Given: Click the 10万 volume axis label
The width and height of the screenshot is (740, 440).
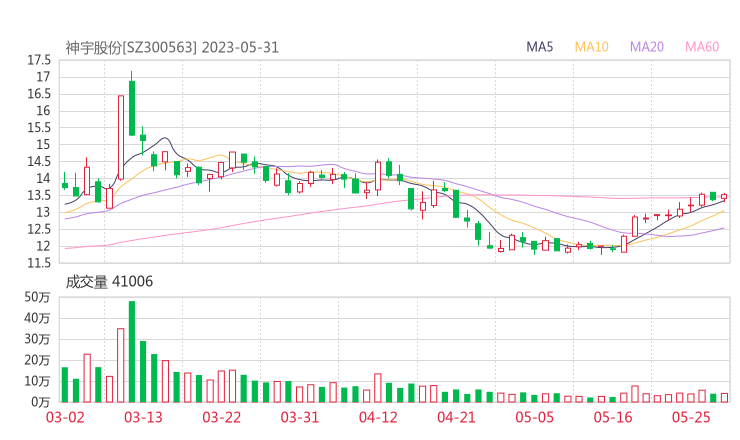Looking at the screenshot, I should tap(37, 381).
